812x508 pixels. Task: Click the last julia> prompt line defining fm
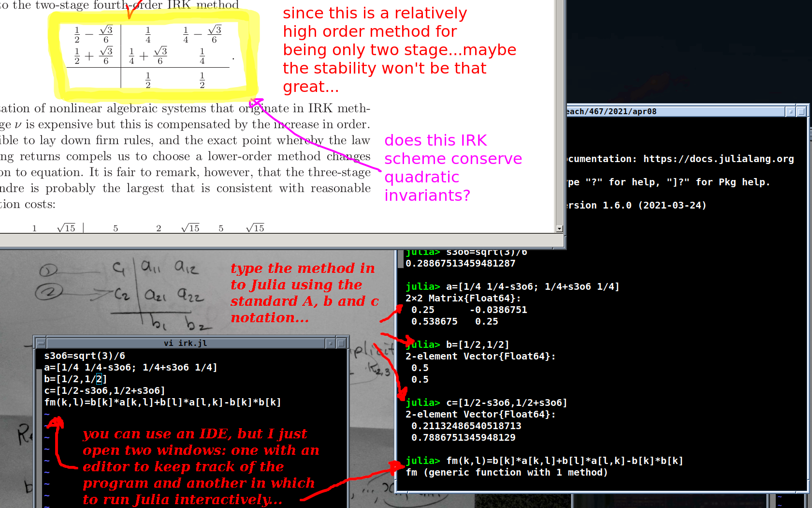click(544, 461)
